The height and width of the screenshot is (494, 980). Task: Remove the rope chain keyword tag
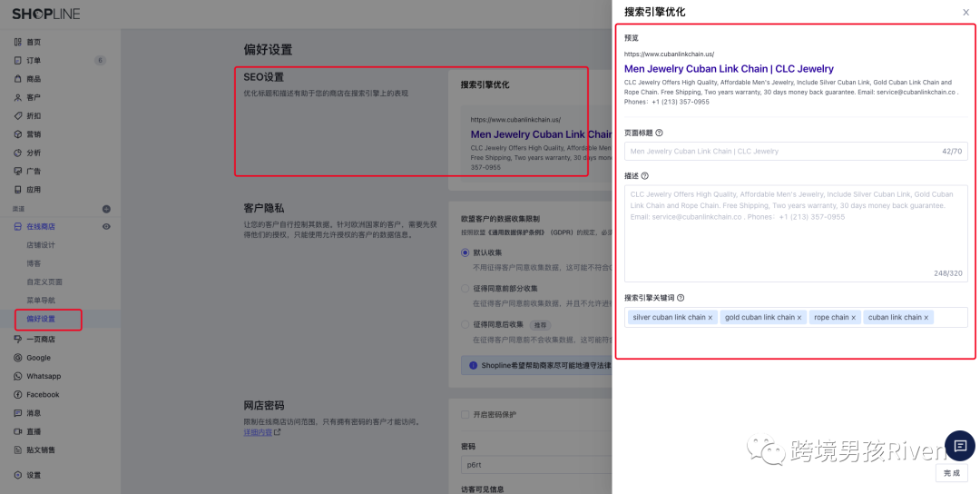tap(853, 318)
